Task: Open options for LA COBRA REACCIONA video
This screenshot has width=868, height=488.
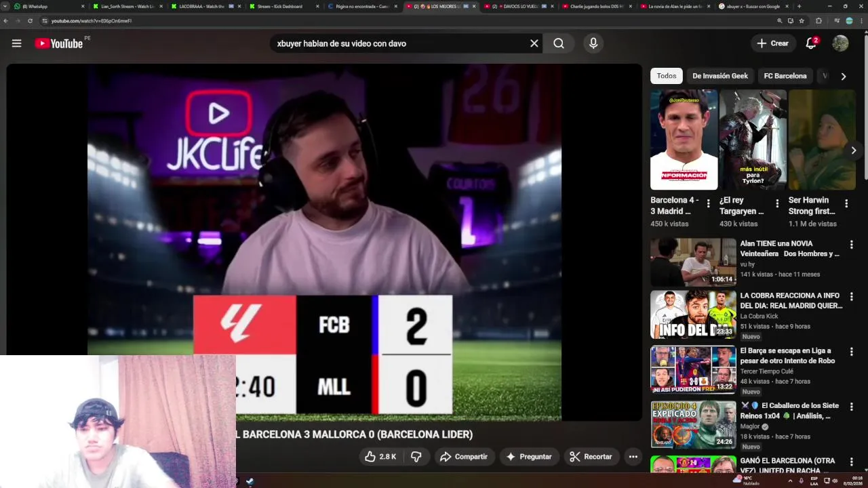Action: click(851, 297)
